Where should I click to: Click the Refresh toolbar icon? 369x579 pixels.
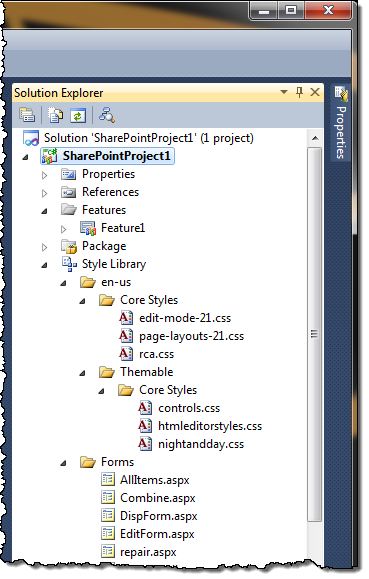78,116
